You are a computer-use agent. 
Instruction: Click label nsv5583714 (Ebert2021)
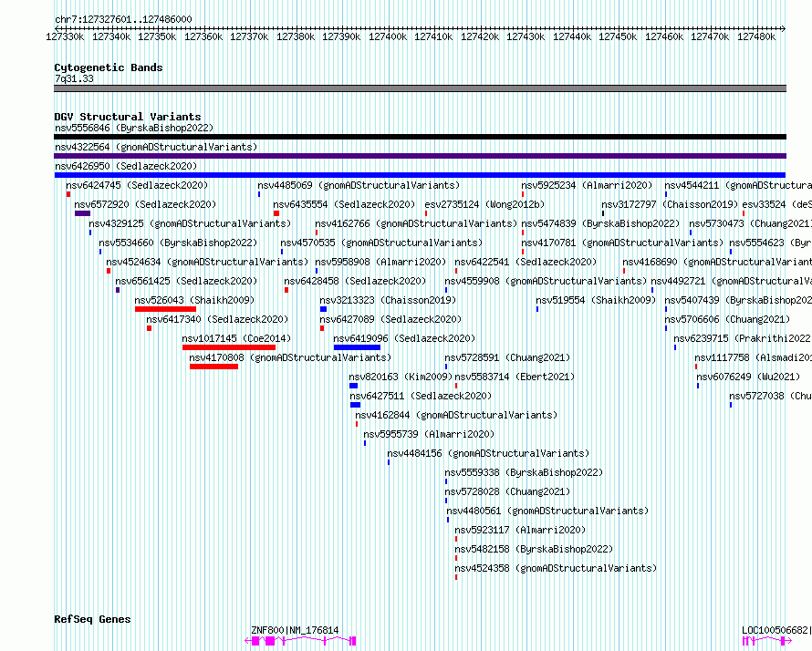(x=515, y=377)
